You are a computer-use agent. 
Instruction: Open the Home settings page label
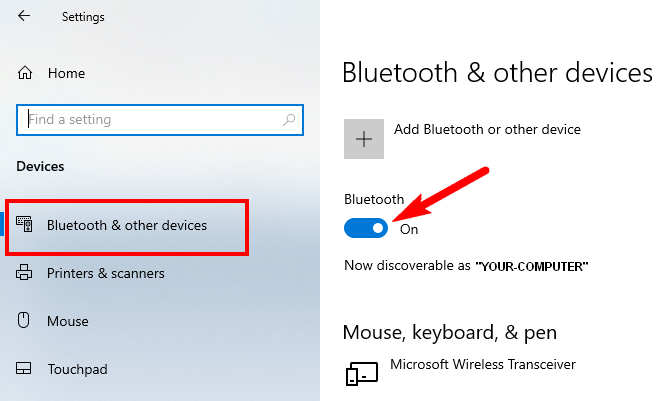point(66,73)
